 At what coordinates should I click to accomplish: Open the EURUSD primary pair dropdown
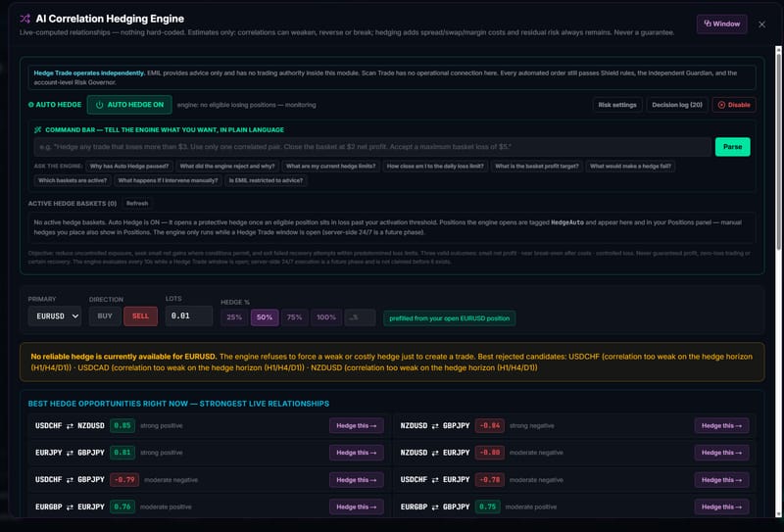[x=55, y=316]
